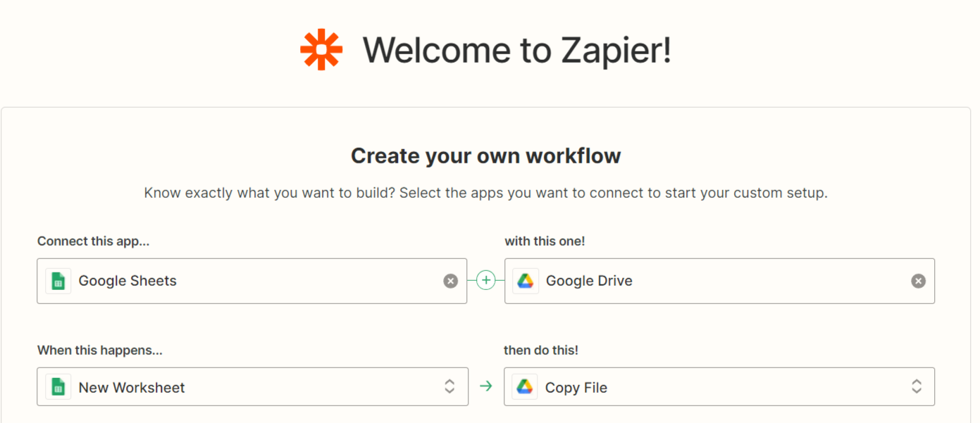
Task: Click the Google Drive icon in the app field
Action: (x=526, y=280)
